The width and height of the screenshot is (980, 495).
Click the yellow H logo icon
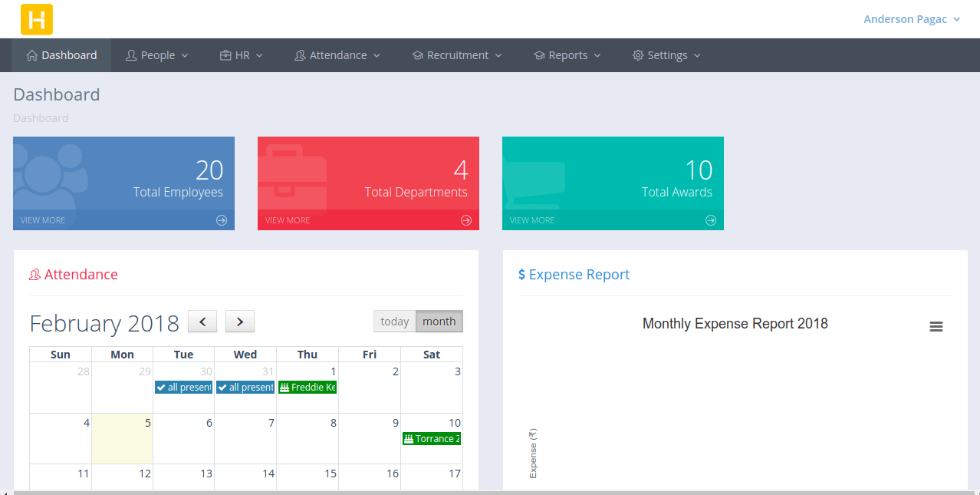[35, 19]
